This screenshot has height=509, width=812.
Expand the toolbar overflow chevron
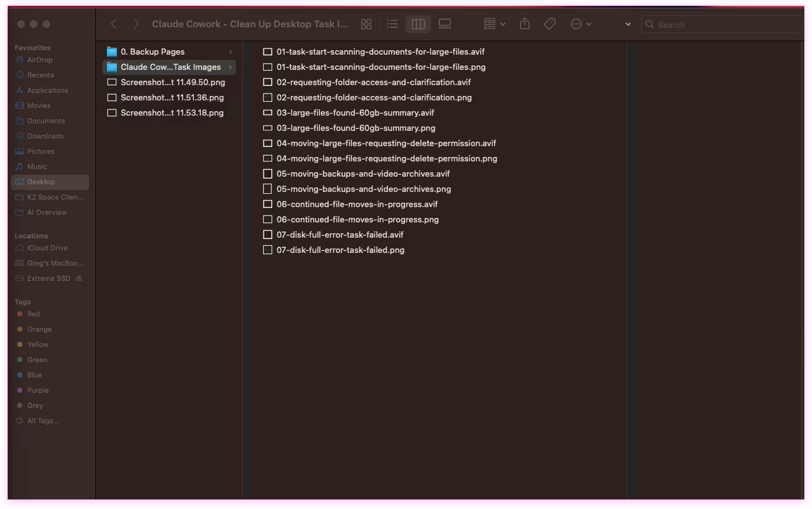point(628,24)
